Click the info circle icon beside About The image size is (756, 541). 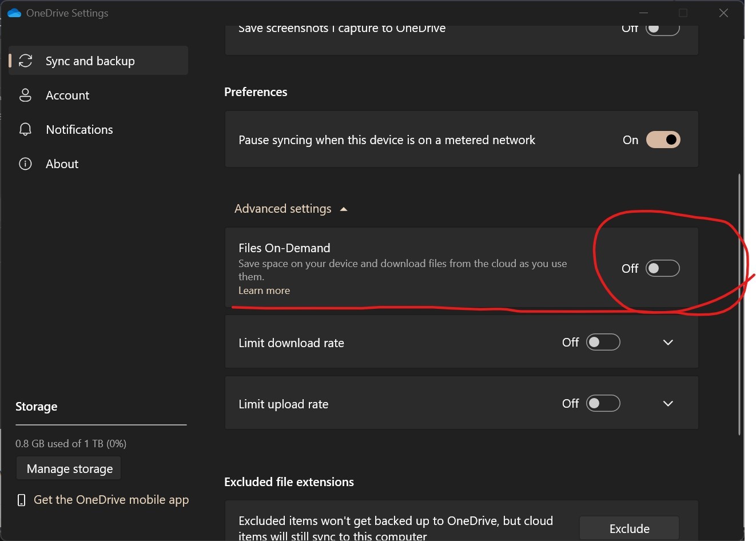click(x=25, y=164)
